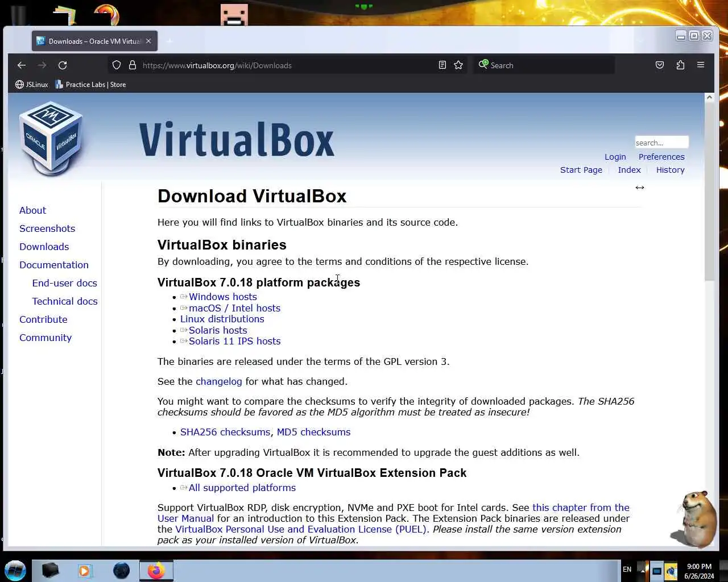Click the yellow tray icon beside the clock

tap(671, 571)
